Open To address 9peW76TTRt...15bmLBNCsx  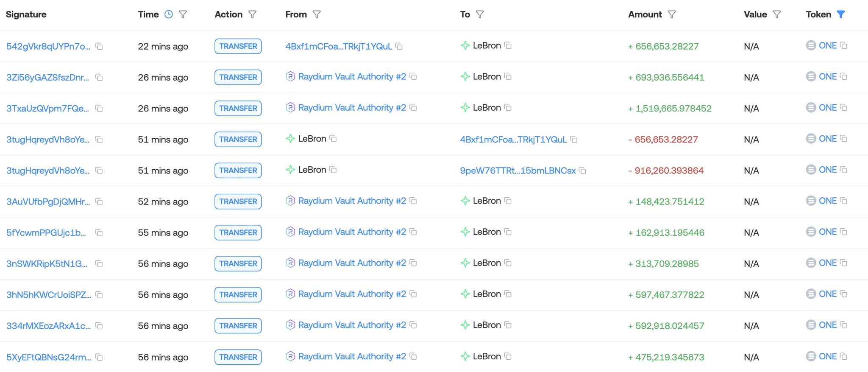pos(518,171)
